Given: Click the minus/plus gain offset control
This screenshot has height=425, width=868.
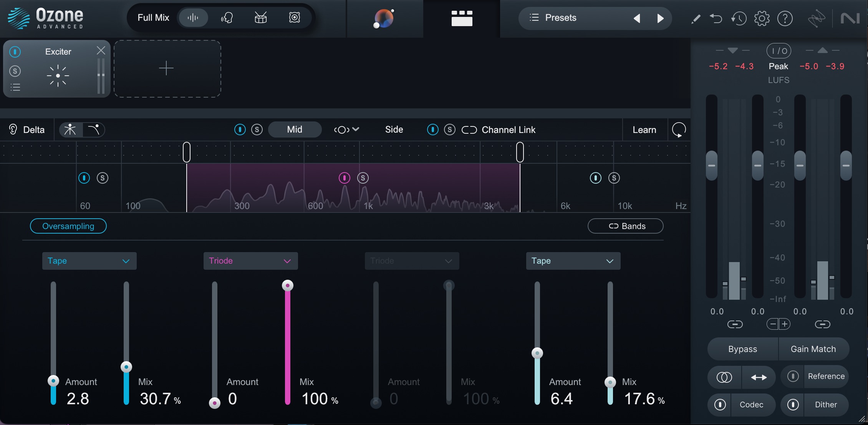Looking at the screenshot, I should 779,324.
